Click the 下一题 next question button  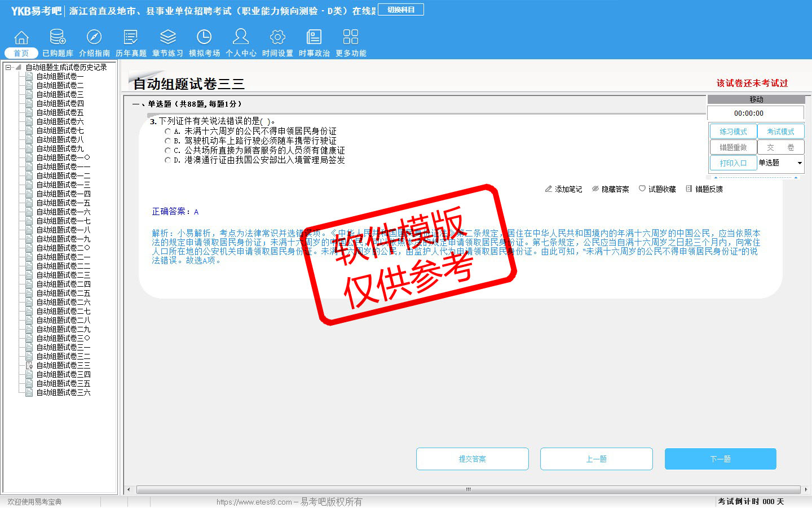pos(720,459)
